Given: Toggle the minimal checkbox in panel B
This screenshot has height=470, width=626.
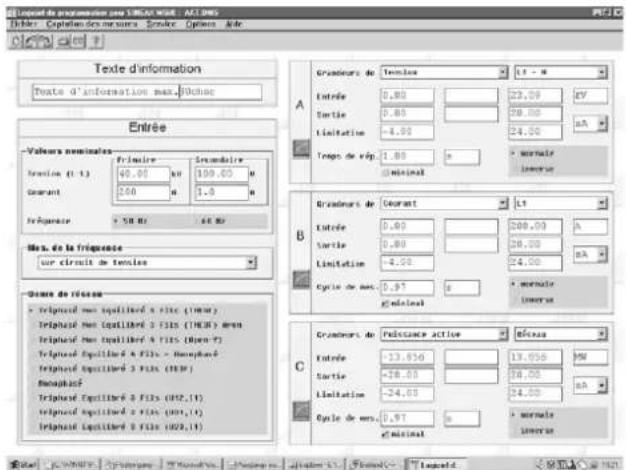Looking at the screenshot, I should [385, 303].
